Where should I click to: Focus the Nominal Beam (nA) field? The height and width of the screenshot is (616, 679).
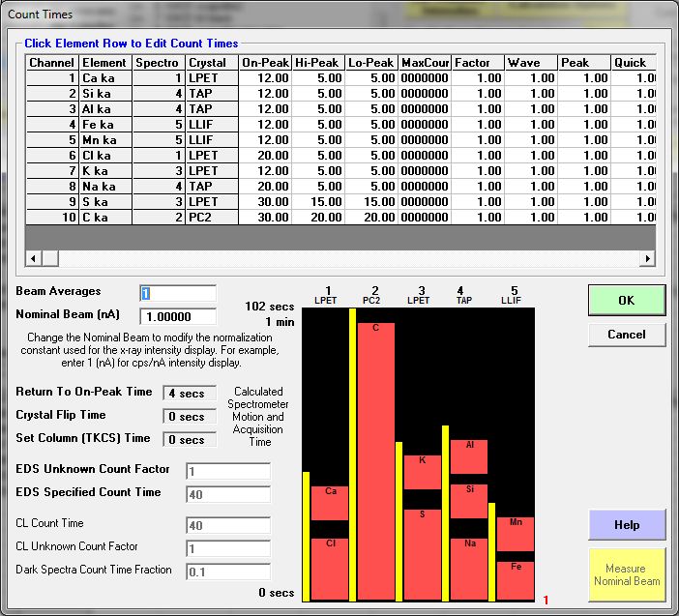pyautogui.click(x=178, y=316)
